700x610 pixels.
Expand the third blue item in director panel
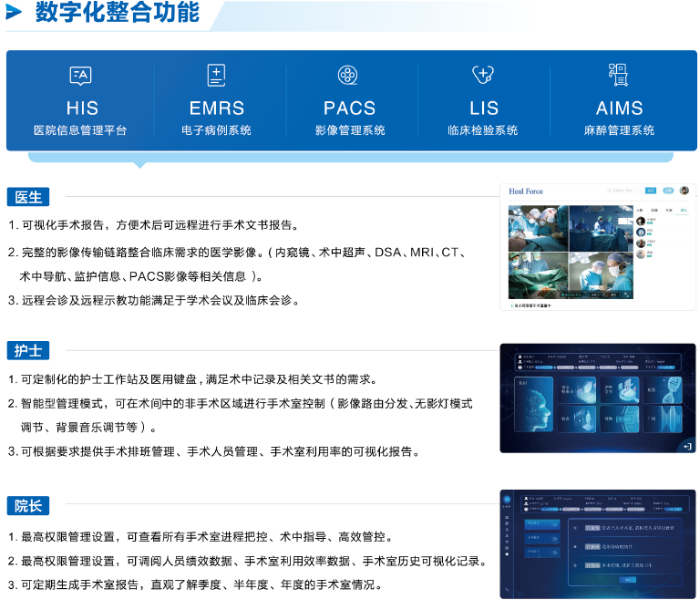(x=542, y=552)
